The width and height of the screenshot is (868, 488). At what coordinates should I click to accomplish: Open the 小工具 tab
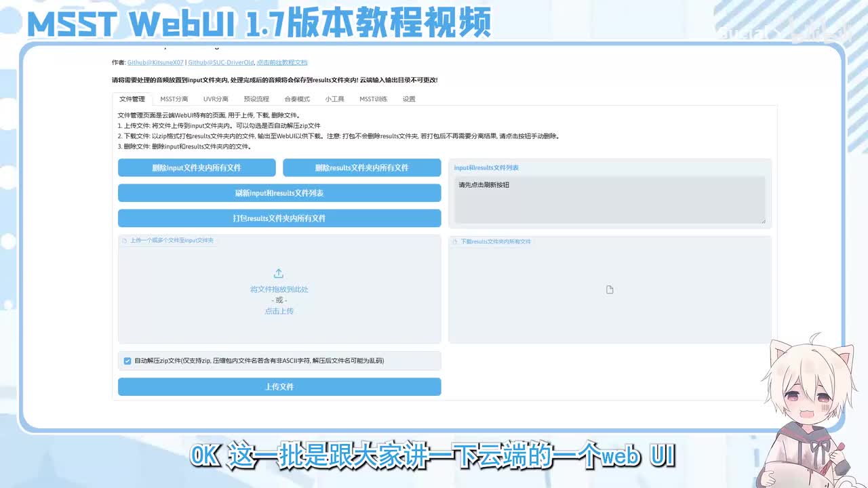tap(334, 99)
